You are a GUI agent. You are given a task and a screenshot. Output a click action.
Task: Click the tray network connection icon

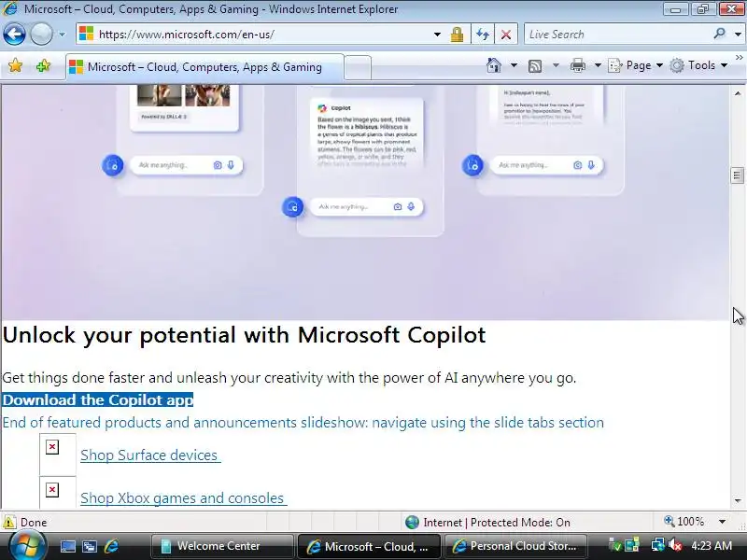[x=658, y=545]
